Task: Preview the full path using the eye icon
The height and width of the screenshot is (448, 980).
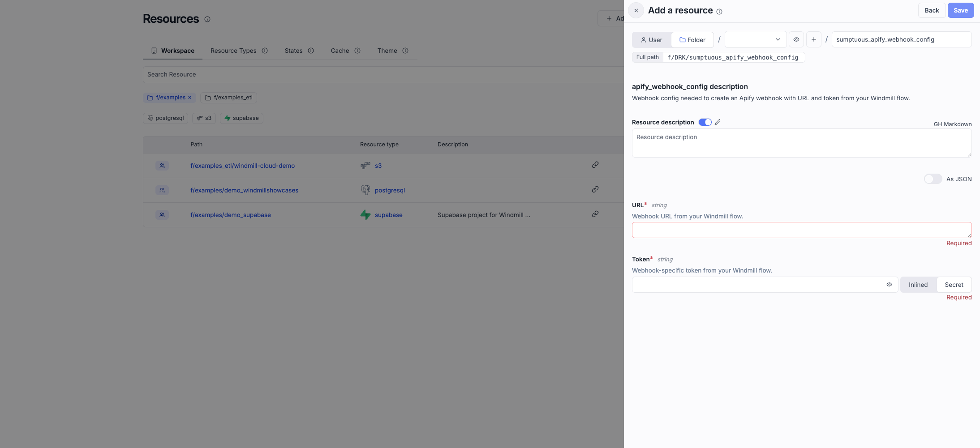Action: point(796,39)
